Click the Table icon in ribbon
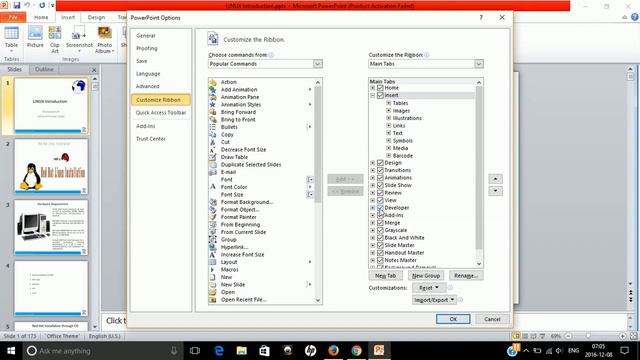Image resolution: width=640 pixels, height=360 pixels. 11,38
